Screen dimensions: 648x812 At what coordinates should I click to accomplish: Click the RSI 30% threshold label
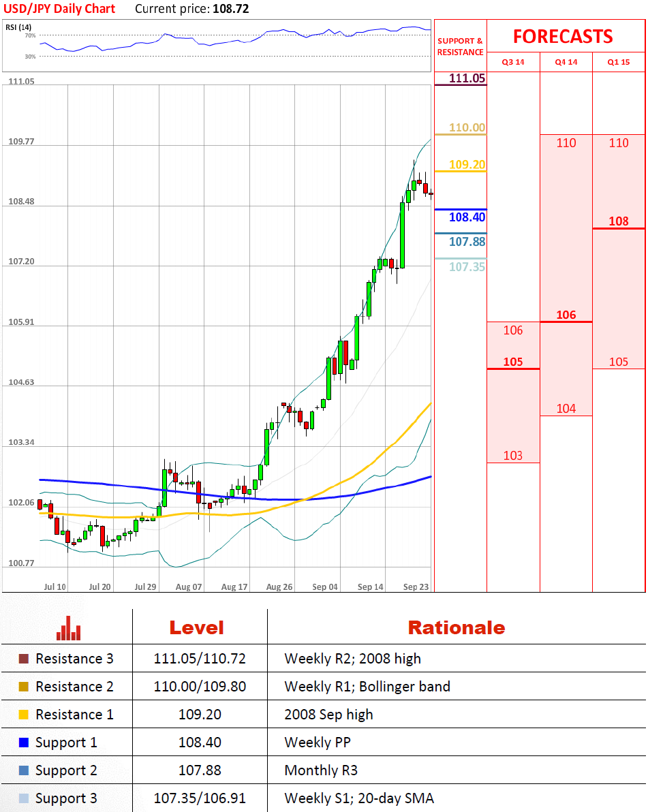click(30, 57)
